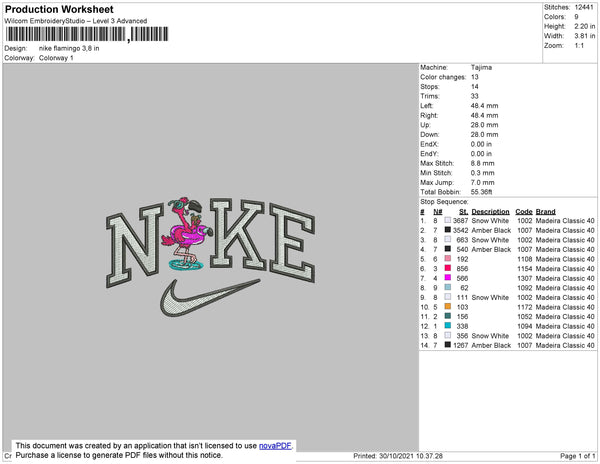Click the 'N#' column header
Image resolution: width=600 pixels, height=464 pixels.
(437, 212)
